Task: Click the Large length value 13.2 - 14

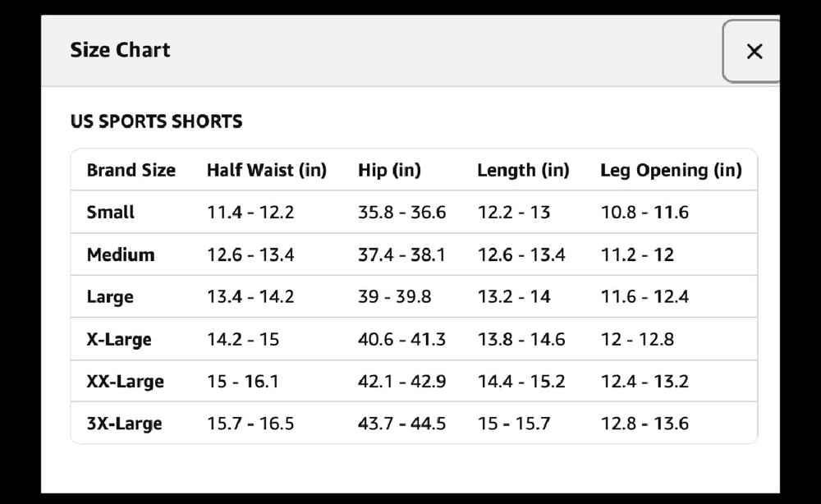Action: tap(514, 297)
